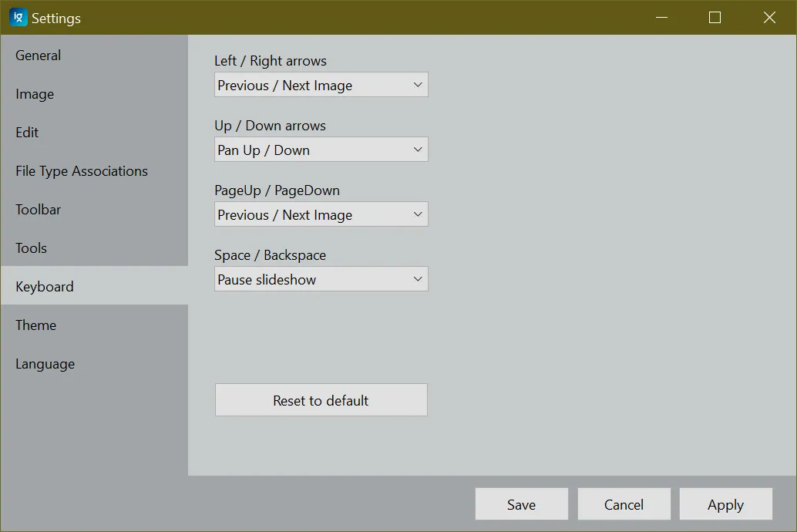Viewport: 797px width, 532px height.
Task: Open the Tools settings section
Action: click(x=94, y=247)
